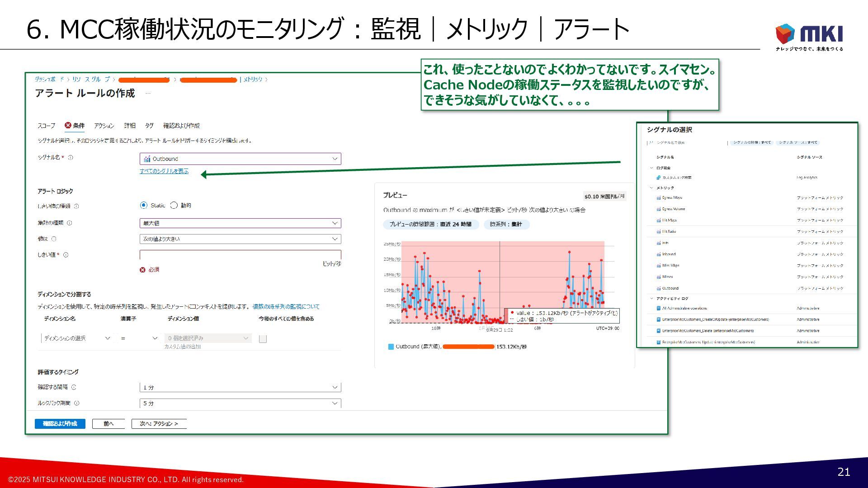Click the blue Outbound legend color swatch

pos(391,347)
